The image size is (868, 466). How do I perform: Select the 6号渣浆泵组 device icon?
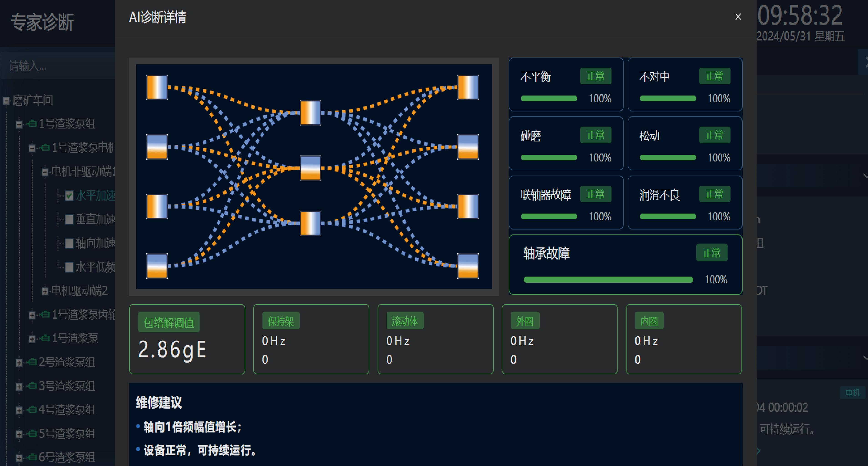(x=32, y=457)
